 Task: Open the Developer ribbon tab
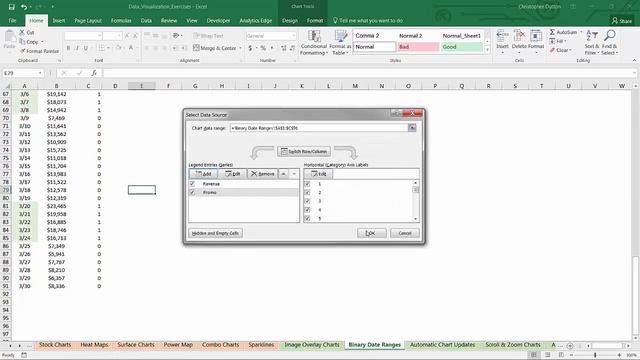(x=218, y=20)
